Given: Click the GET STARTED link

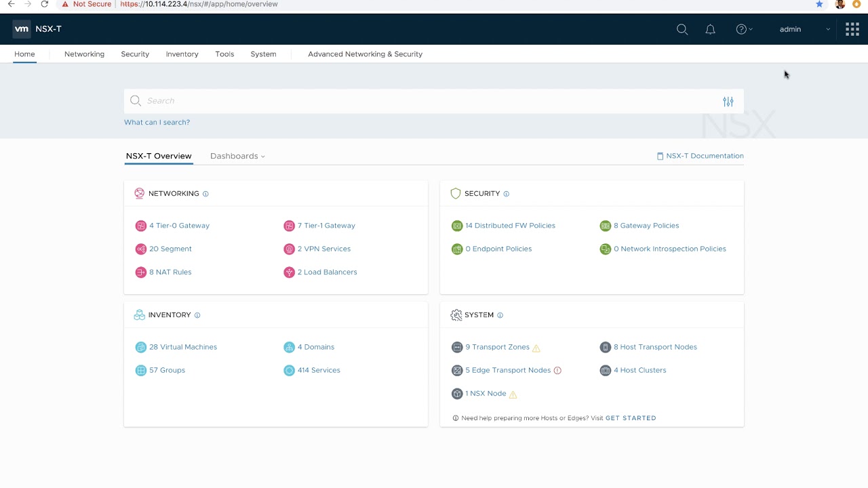Looking at the screenshot, I should [x=631, y=418].
